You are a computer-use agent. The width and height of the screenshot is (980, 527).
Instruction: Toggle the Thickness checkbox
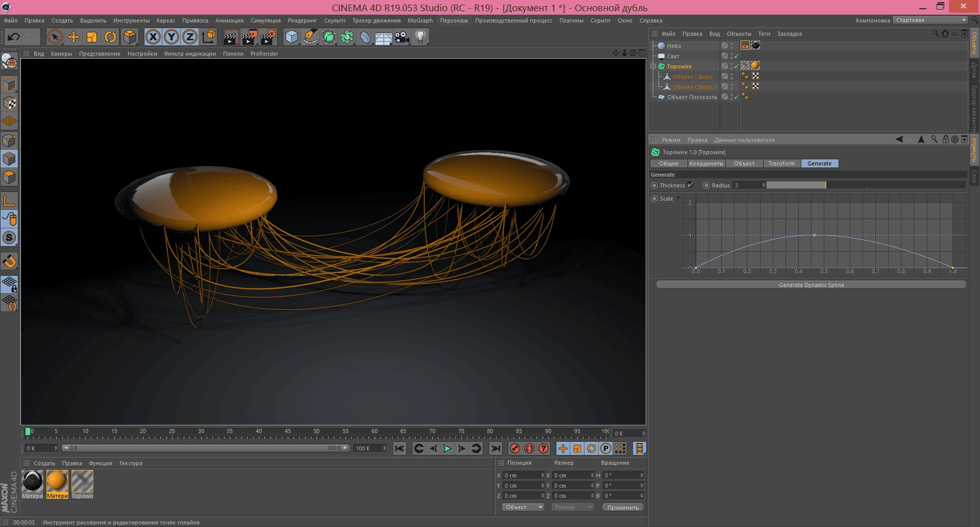690,185
